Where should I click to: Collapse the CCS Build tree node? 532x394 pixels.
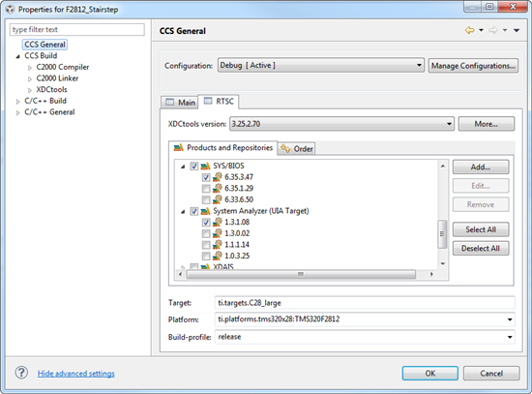pyautogui.click(x=17, y=56)
